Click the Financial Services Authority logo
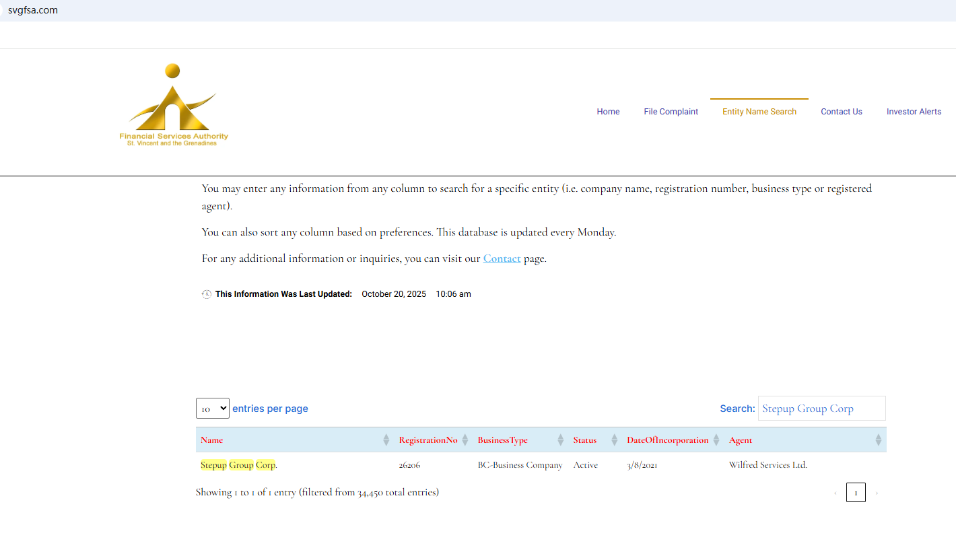The width and height of the screenshot is (956, 560). coord(174,106)
